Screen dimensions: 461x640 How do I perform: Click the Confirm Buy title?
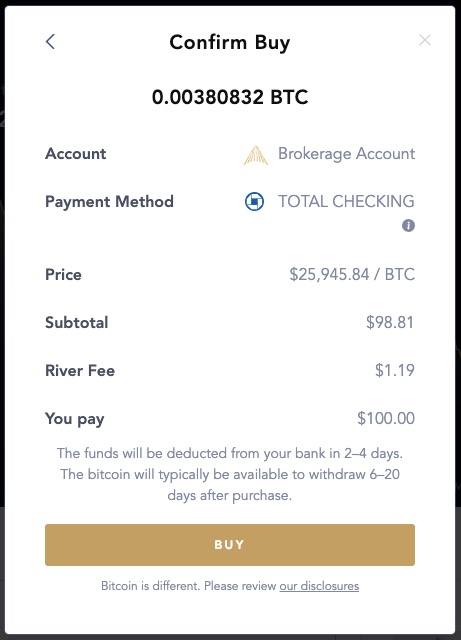pos(230,42)
